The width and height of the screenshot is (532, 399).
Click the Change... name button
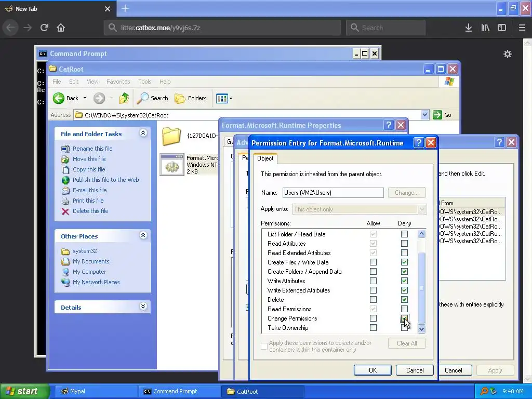point(407,193)
